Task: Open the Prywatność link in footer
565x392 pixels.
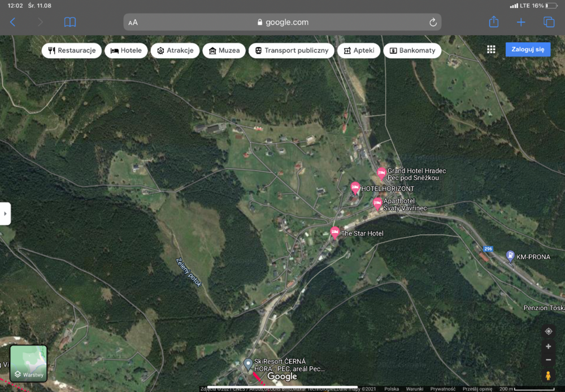Action: coord(443,389)
